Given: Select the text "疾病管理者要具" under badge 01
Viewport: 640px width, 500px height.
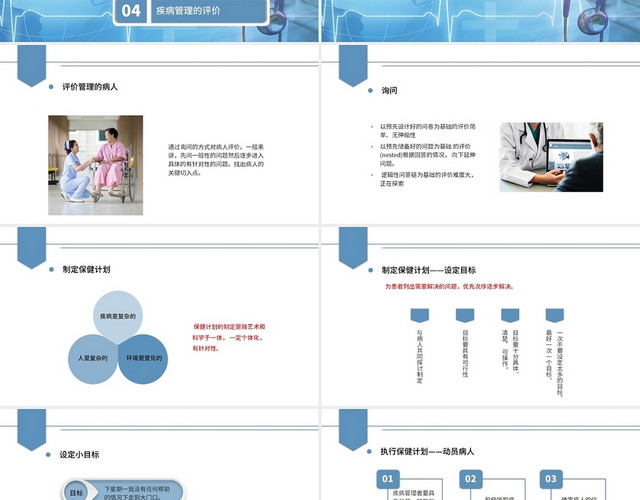Looking at the screenshot, I should [413, 493].
